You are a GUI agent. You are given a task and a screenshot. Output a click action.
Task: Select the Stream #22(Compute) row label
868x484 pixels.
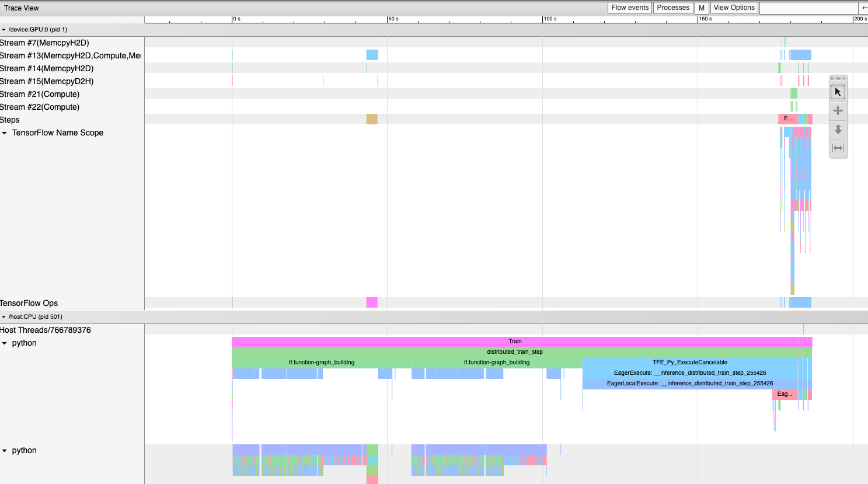pyautogui.click(x=40, y=107)
